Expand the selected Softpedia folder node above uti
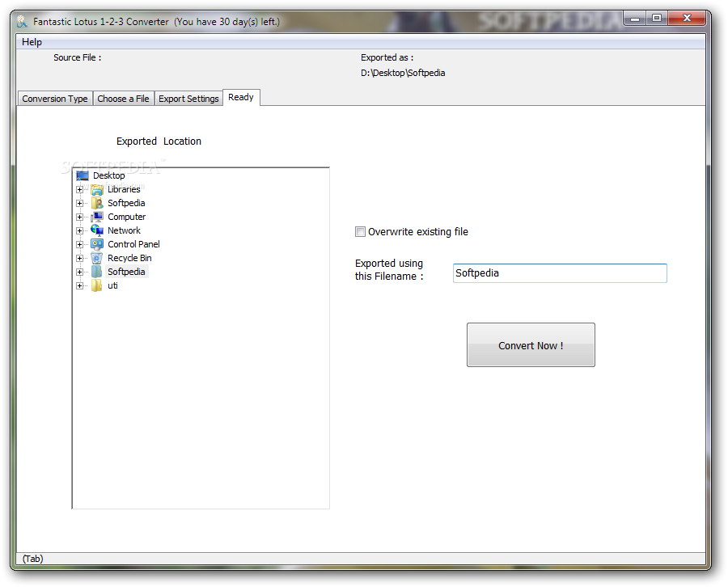Image resolution: width=728 pixels, height=587 pixels. click(80, 272)
